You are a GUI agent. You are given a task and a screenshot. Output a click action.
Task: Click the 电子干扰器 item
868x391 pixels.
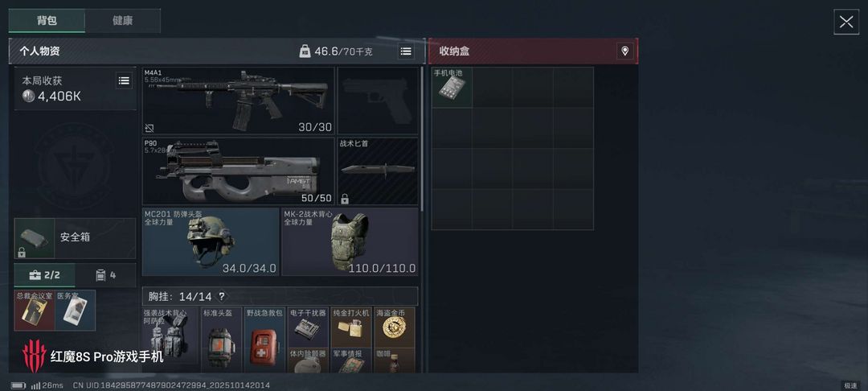click(308, 327)
